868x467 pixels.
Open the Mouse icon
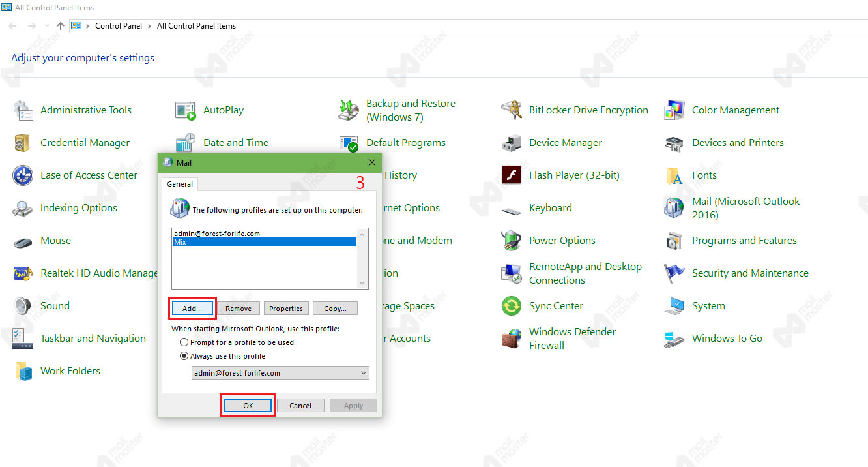(x=23, y=241)
